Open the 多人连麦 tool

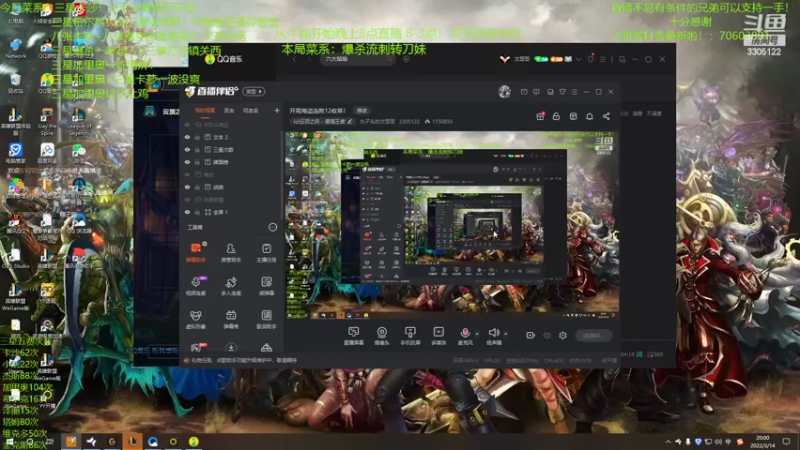coord(231,286)
